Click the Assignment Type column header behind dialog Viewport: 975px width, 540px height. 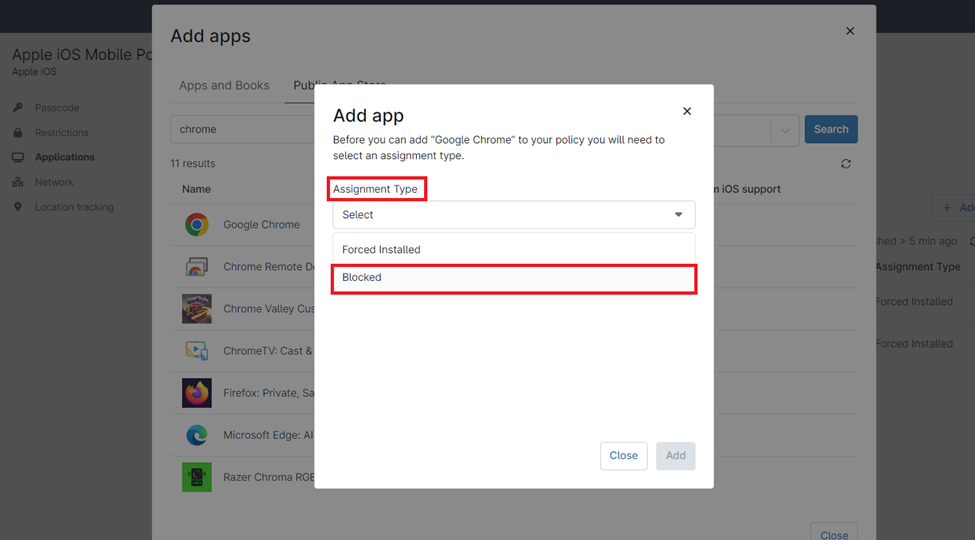click(917, 267)
